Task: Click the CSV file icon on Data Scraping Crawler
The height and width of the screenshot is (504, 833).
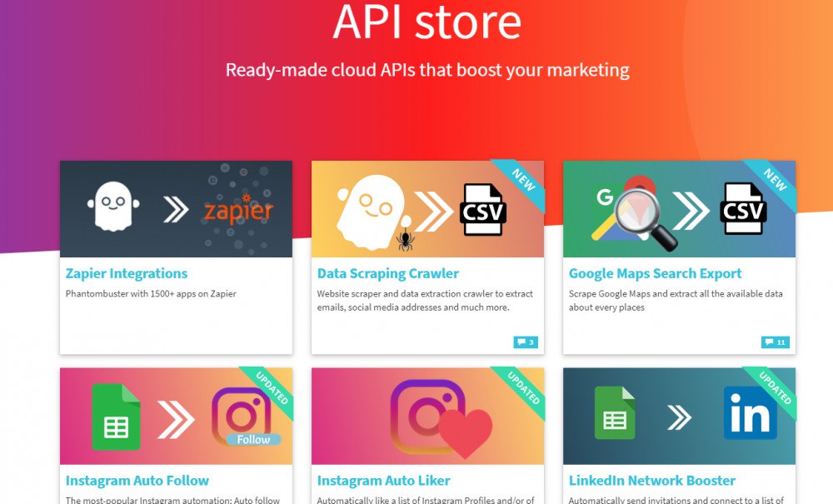Action: pos(482,210)
